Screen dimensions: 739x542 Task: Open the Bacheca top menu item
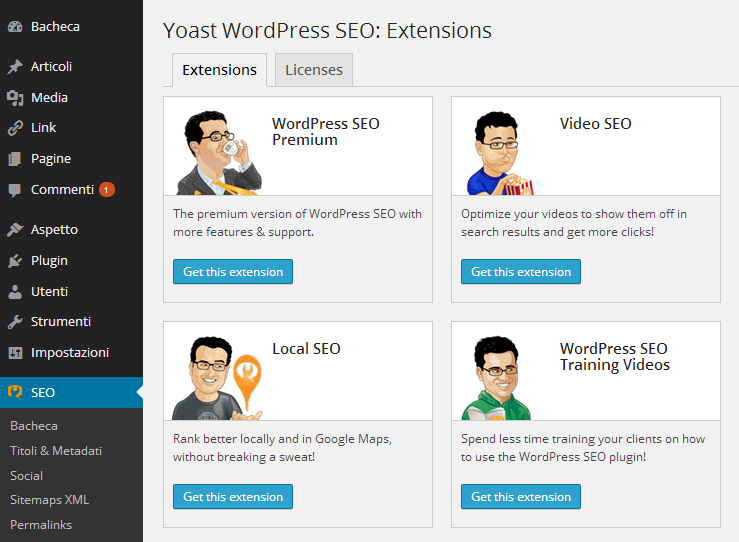(55, 27)
